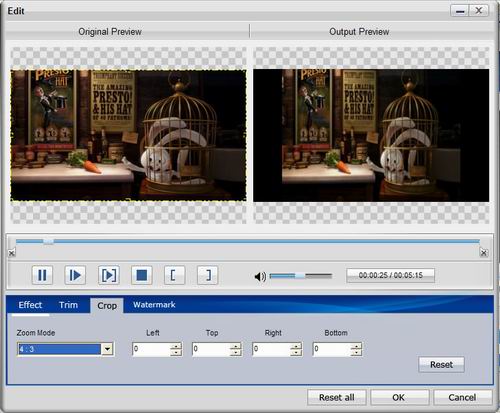The width and height of the screenshot is (500, 413).
Task: Decrease the Left crop value
Action: coord(176,352)
